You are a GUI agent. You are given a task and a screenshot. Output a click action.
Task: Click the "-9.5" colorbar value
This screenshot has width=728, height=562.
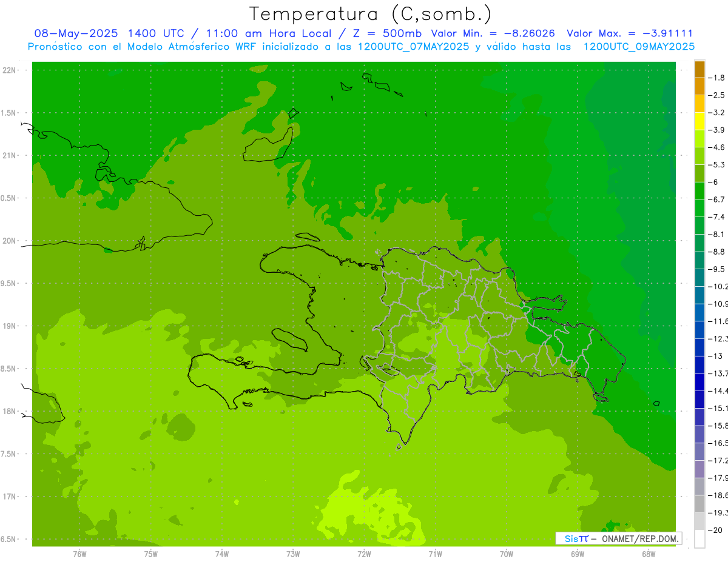tap(716, 269)
